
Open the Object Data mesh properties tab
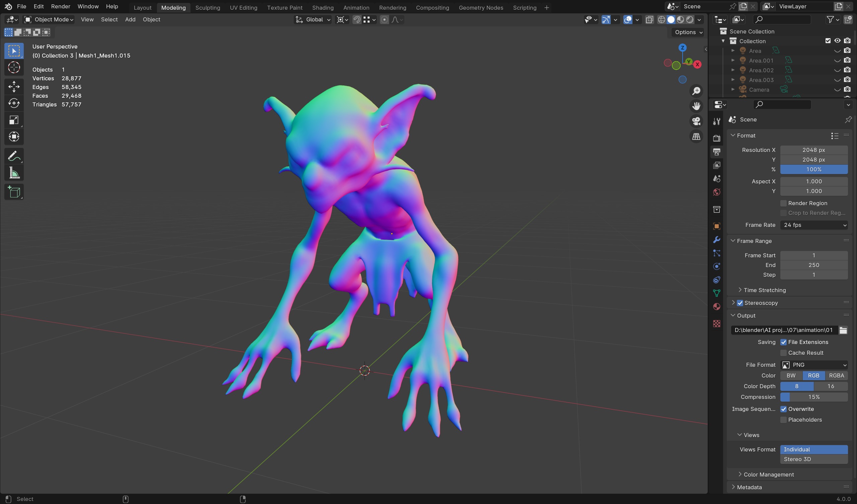tap(716, 293)
